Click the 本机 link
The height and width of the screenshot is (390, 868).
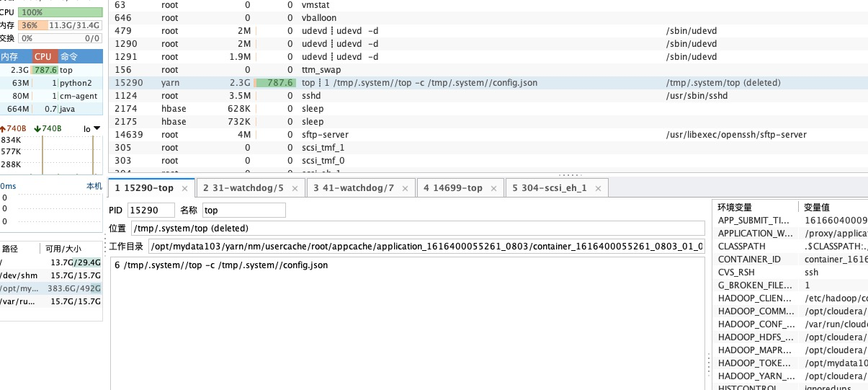(x=94, y=186)
